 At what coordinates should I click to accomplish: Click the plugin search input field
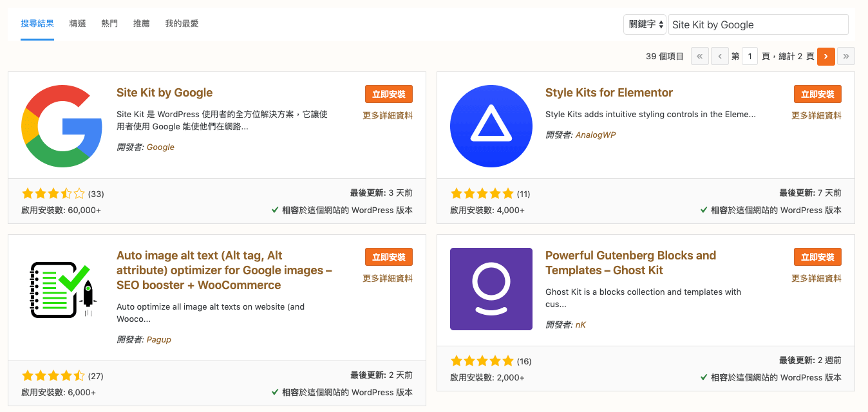(759, 24)
